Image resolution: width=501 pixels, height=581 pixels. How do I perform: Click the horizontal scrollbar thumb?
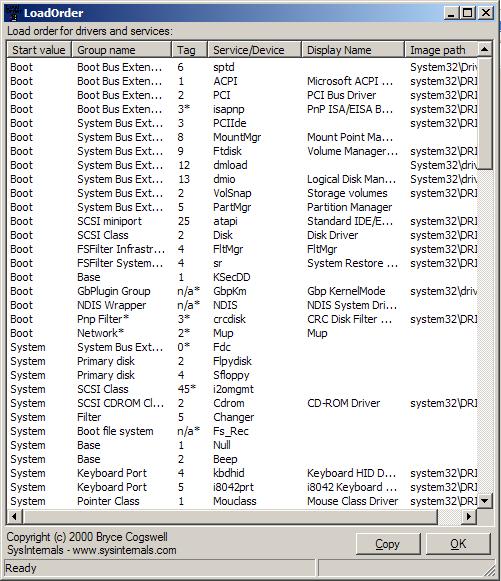tap(230, 516)
